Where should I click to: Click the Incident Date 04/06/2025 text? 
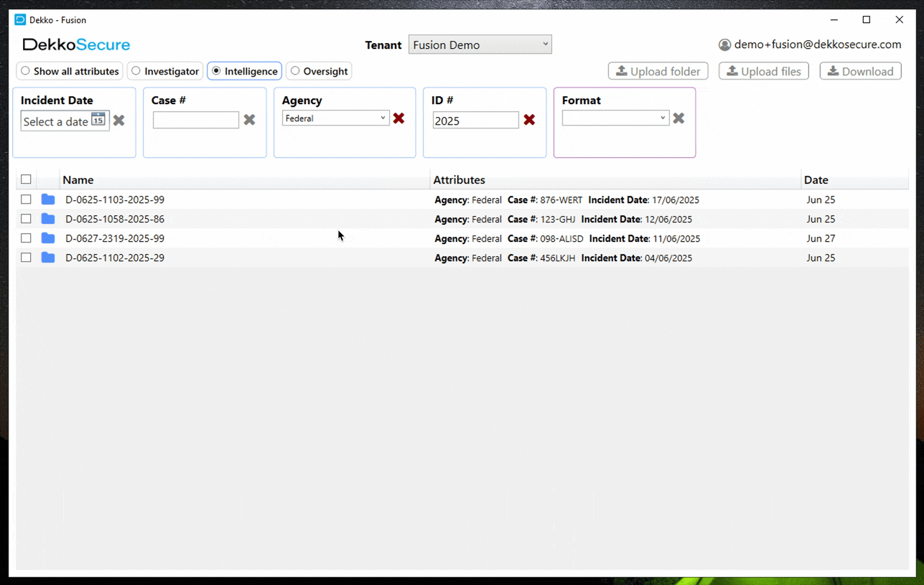(x=637, y=258)
